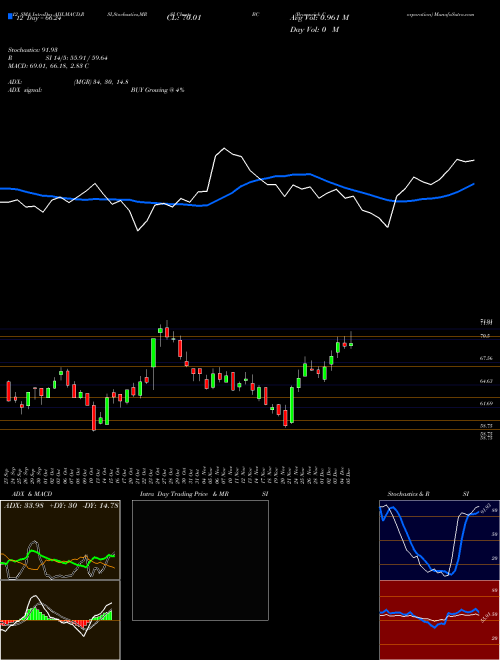Click the 'CL: 70.01' closing price text

click(184, 18)
